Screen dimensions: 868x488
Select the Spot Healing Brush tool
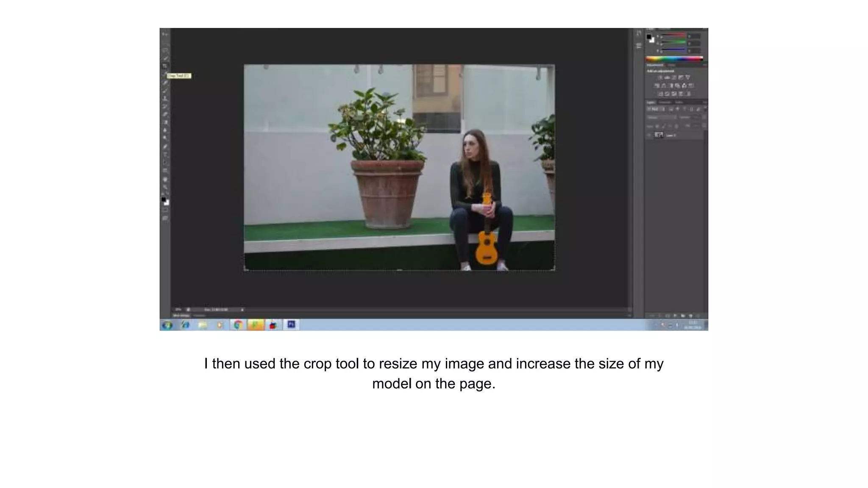pos(165,82)
